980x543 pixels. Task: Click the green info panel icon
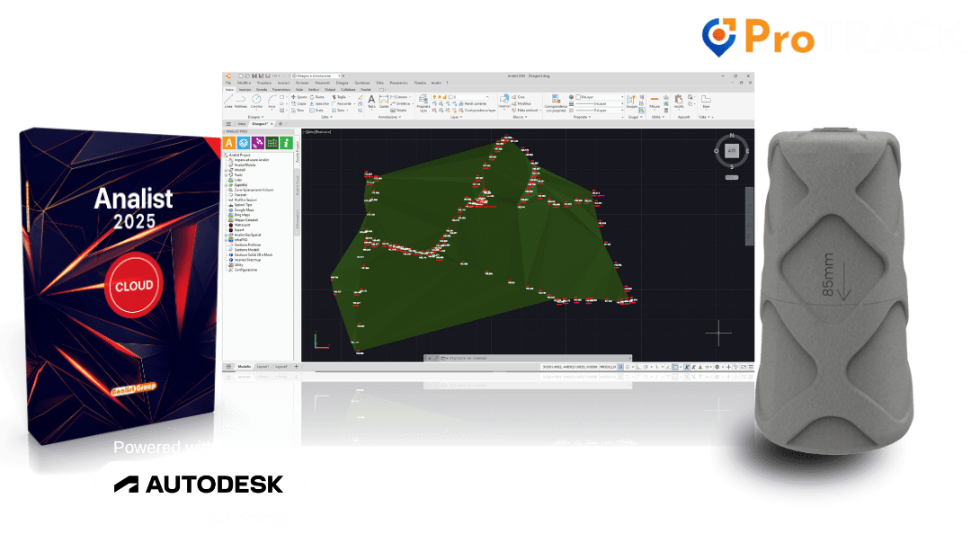pos(286,142)
